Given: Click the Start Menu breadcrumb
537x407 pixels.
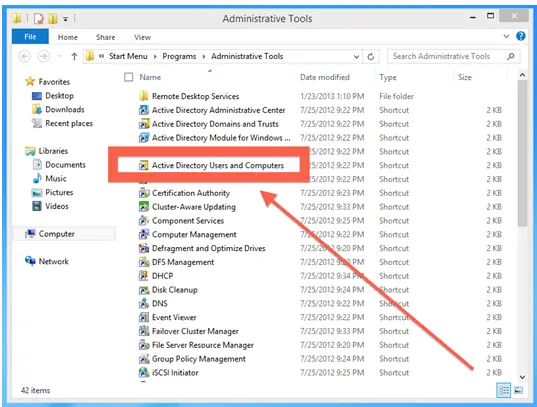Looking at the screenshot, I should pos(128,56).
